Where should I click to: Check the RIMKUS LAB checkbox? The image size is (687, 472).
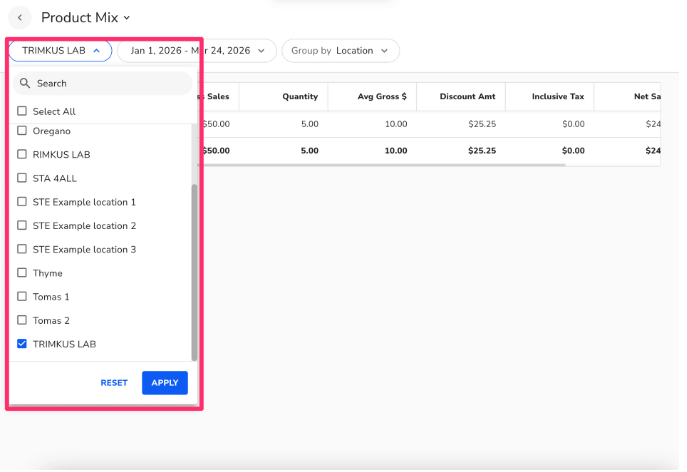point(22,154)
